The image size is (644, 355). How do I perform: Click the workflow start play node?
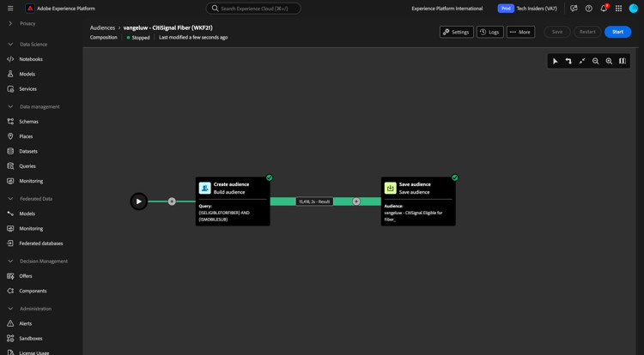tap(139, 202)
